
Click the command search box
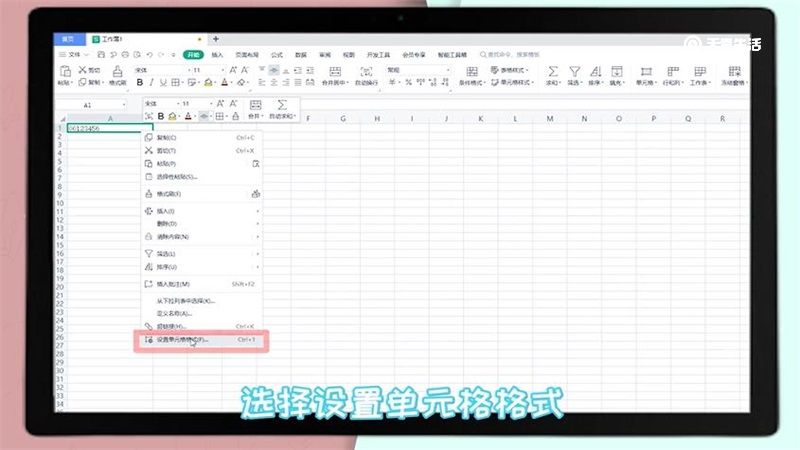click(510, 55)
